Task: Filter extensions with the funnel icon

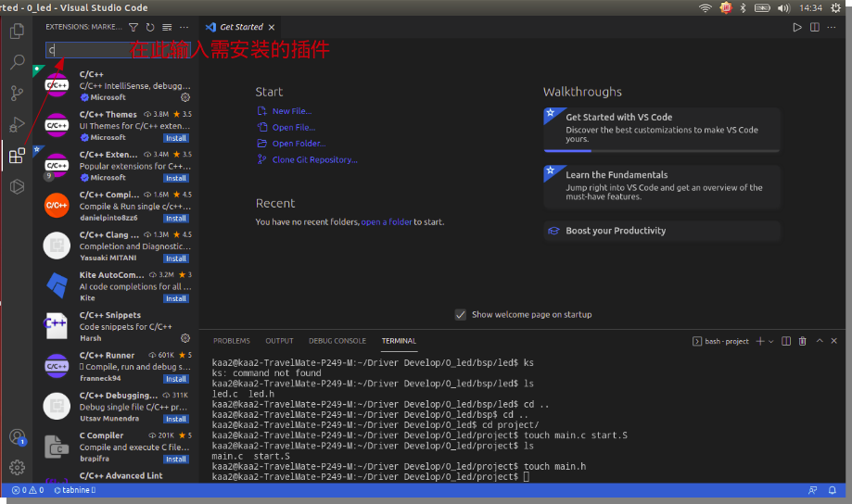Action: (x=134, y=27)
